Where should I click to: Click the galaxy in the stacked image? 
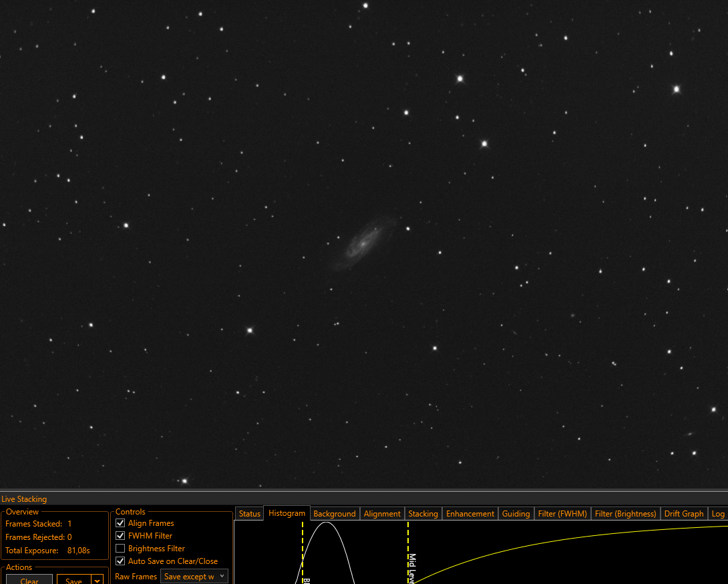click(x=363, y=243)
